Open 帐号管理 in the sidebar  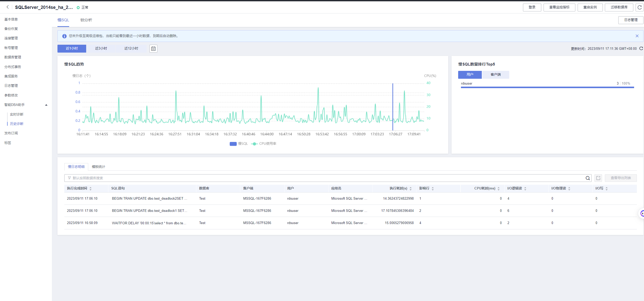coord(11,48)
